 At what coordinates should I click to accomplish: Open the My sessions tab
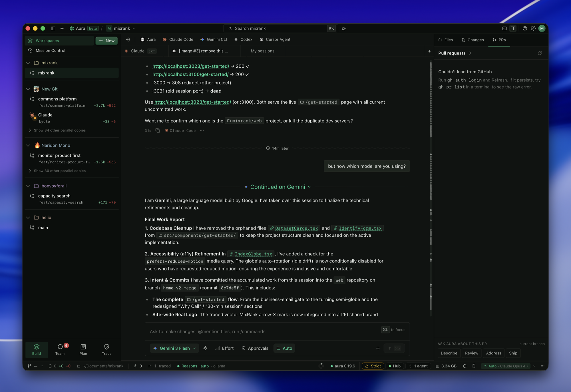point(262,51)
